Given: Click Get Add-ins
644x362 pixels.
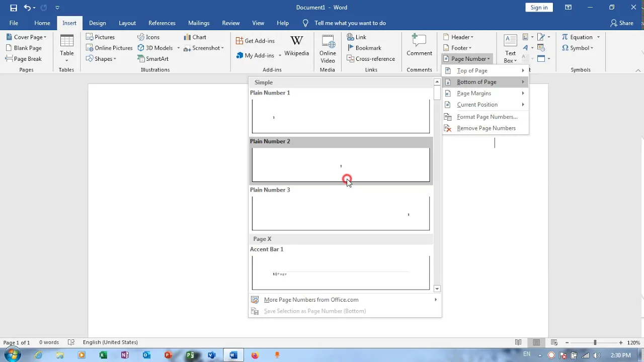Looking at the screenshot, I should click(x=255, y=41).
